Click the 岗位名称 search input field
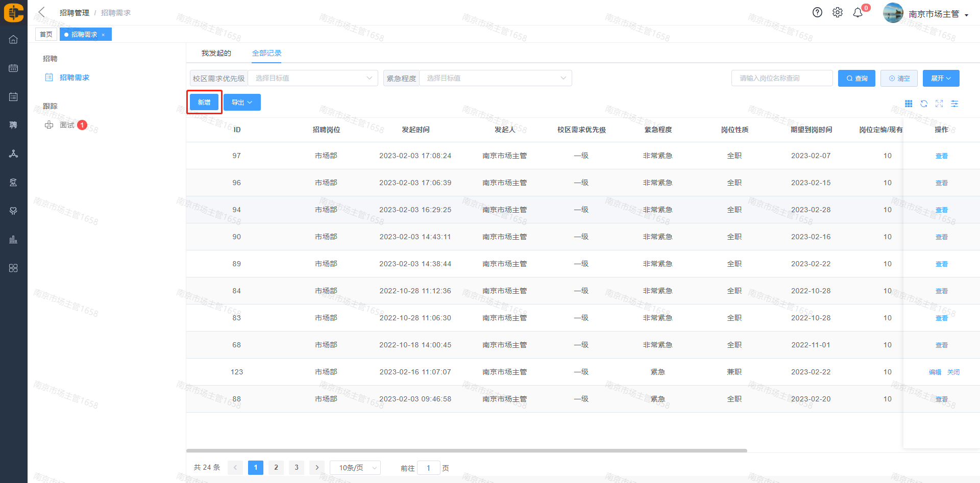 click(x=782, y=78)
